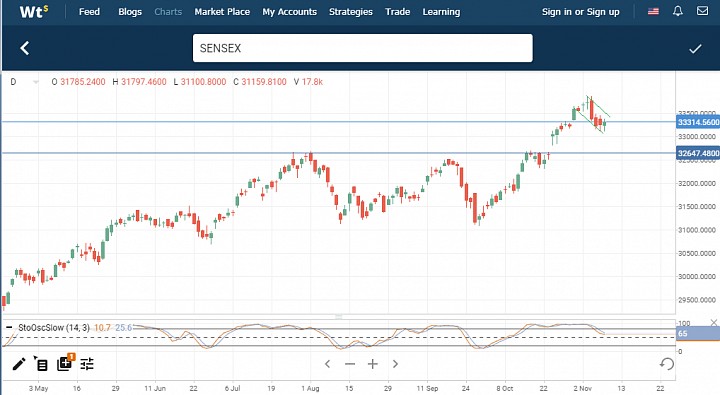Click the close value 31159.8100

(264, 82)
